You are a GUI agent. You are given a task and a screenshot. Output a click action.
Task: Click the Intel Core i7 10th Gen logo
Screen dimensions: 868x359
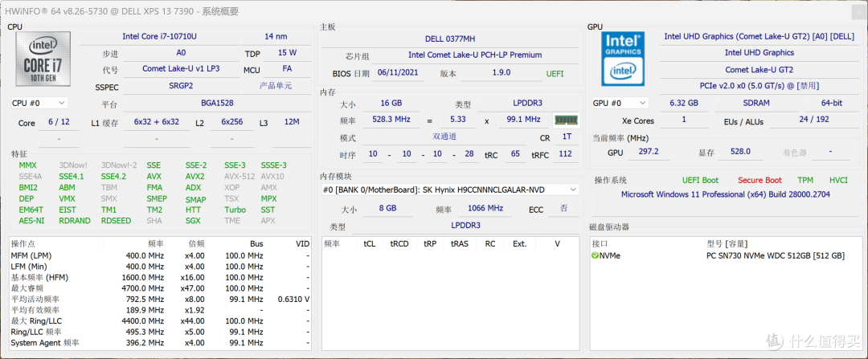coord(42,58)
